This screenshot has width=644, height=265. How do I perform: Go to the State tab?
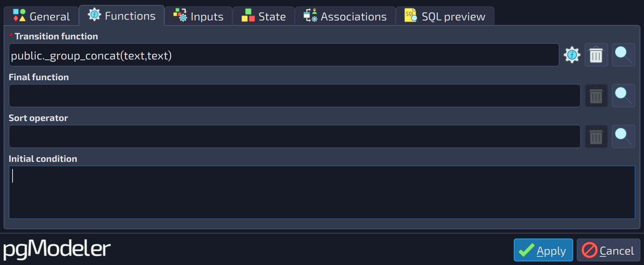(264, 16)
